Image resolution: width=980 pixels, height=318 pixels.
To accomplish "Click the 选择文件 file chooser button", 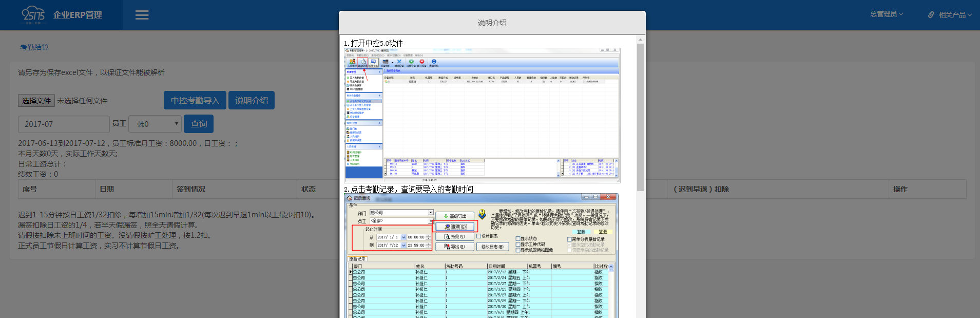I will (x=36, y=101).
